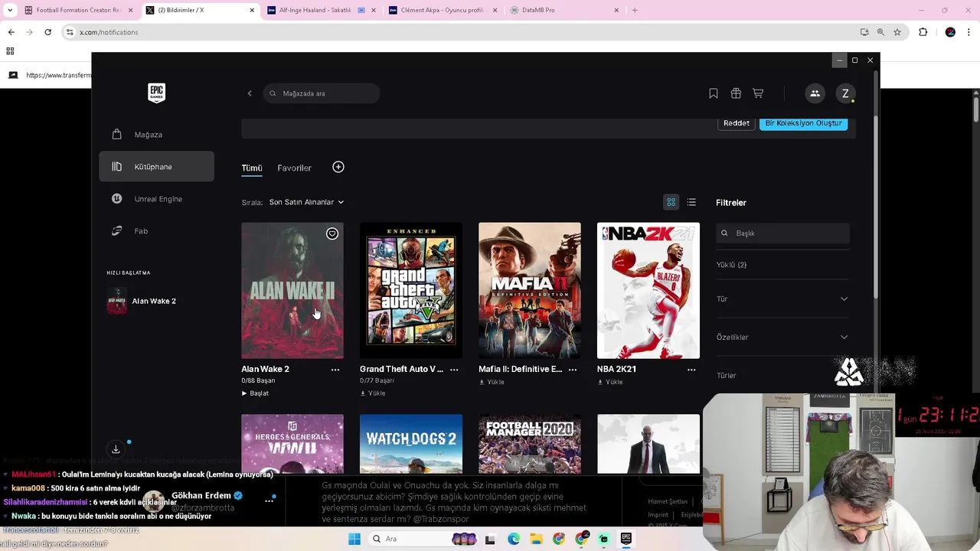The image size is (980, 551).
Task: Open the shopping cart icon
Action: [758, 93]
